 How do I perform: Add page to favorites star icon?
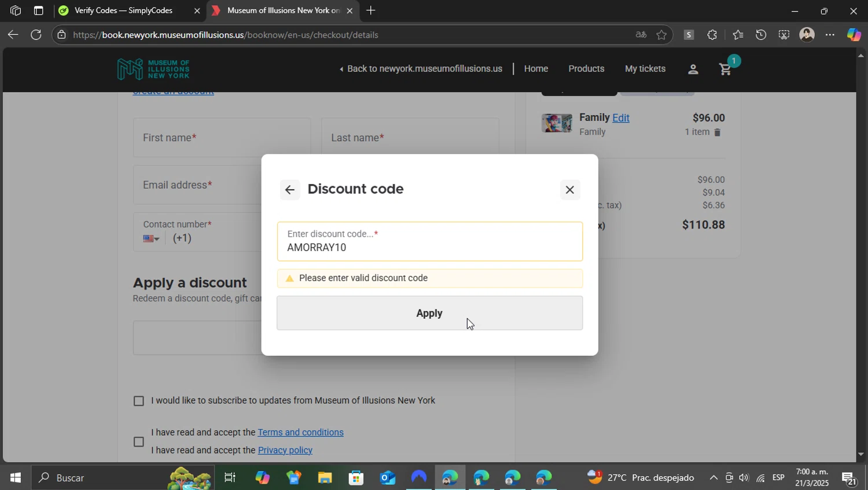point(661,35)
